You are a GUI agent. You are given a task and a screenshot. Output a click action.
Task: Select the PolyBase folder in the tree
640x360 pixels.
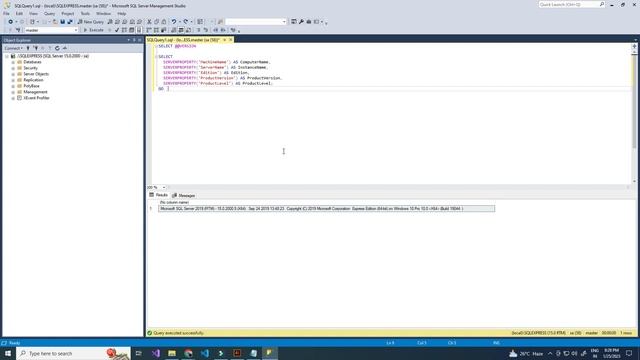[31, 86]
